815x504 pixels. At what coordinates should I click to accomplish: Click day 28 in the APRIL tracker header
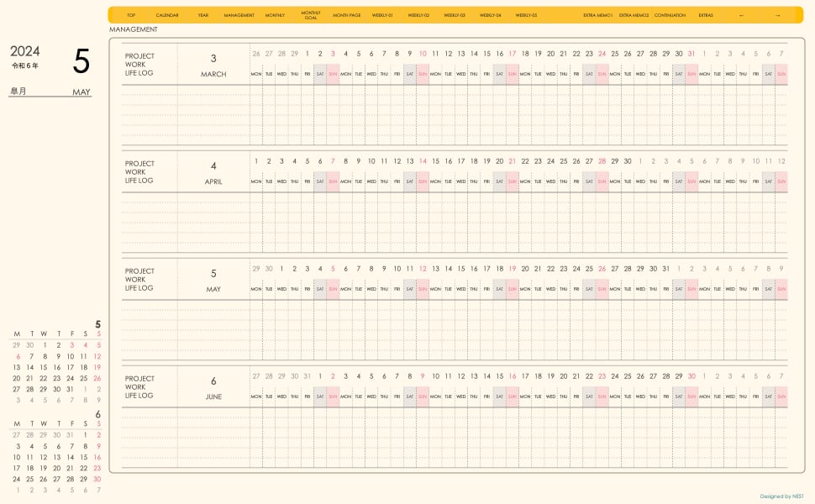(x=602, y=161)
